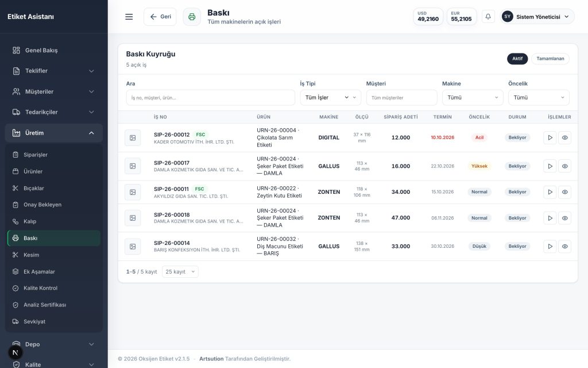The width and height of the screenshot is (588, 368).
Task: Start printing job SIP-26-00014
Action: point(550,247)
